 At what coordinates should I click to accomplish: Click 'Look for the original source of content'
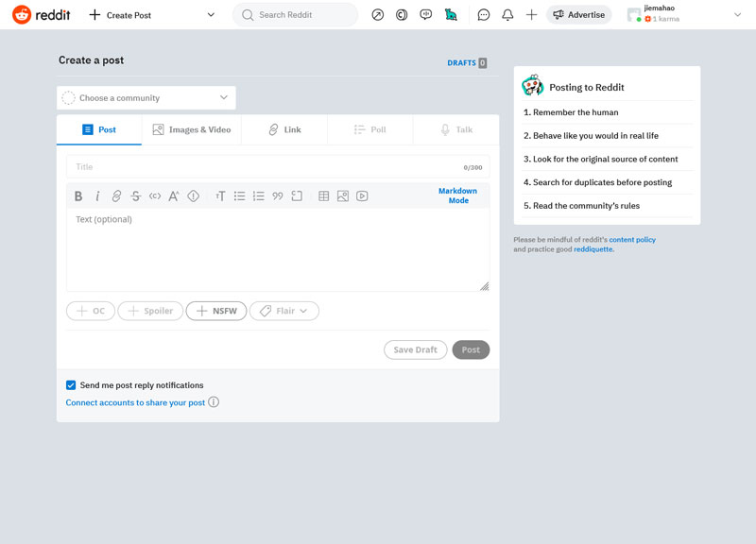605,159
